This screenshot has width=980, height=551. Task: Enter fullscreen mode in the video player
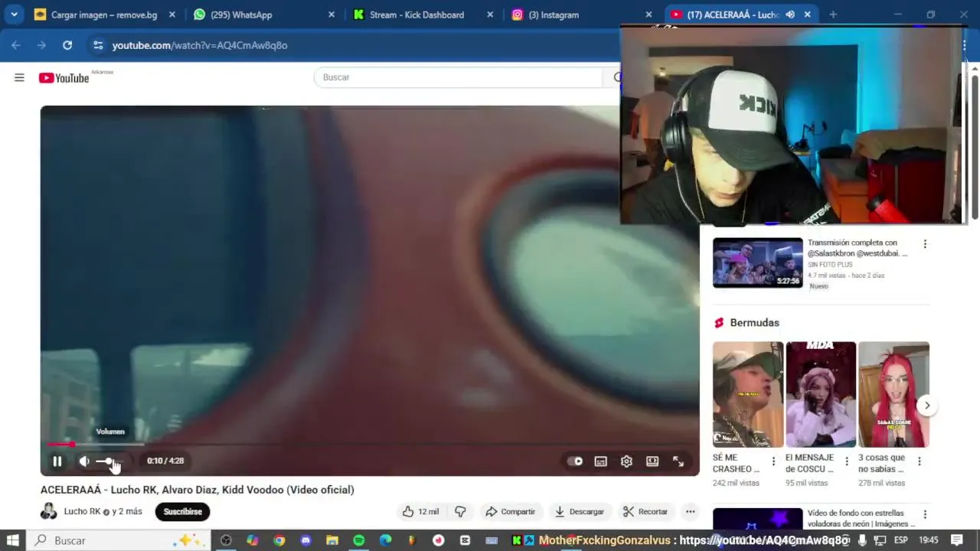point(678,461)
